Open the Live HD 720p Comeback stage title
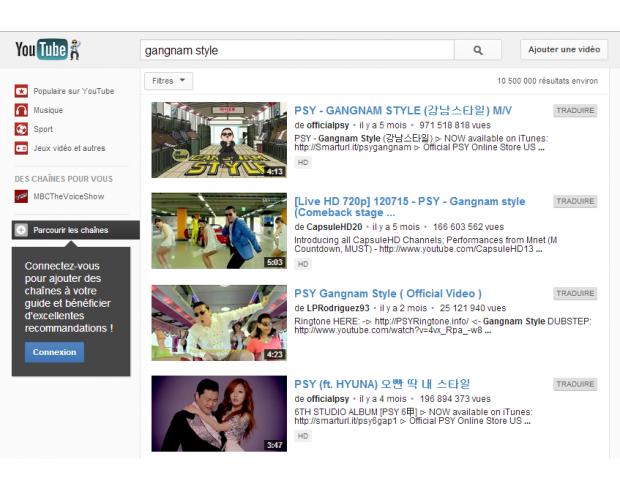The image size is (620, 490). coord(410,207)
